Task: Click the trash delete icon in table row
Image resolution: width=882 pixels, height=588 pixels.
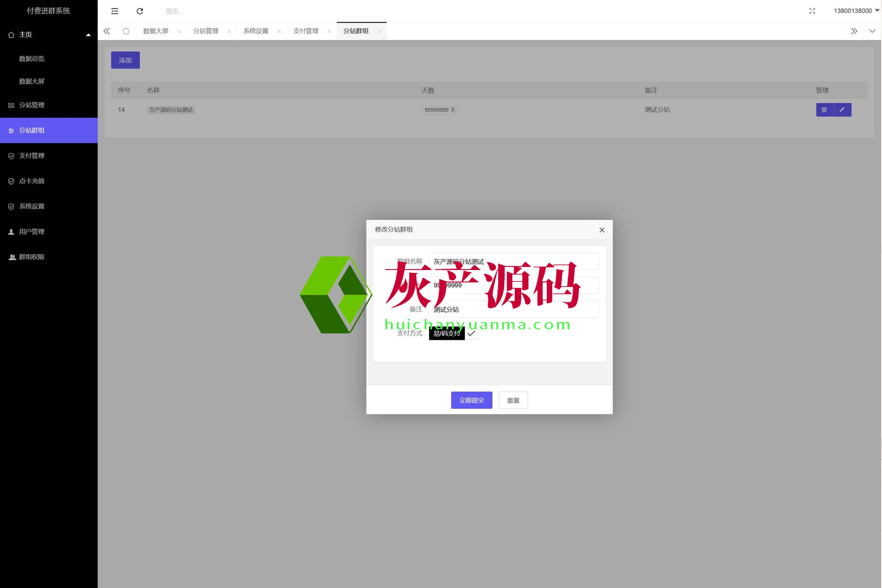Action: point(824,110)
